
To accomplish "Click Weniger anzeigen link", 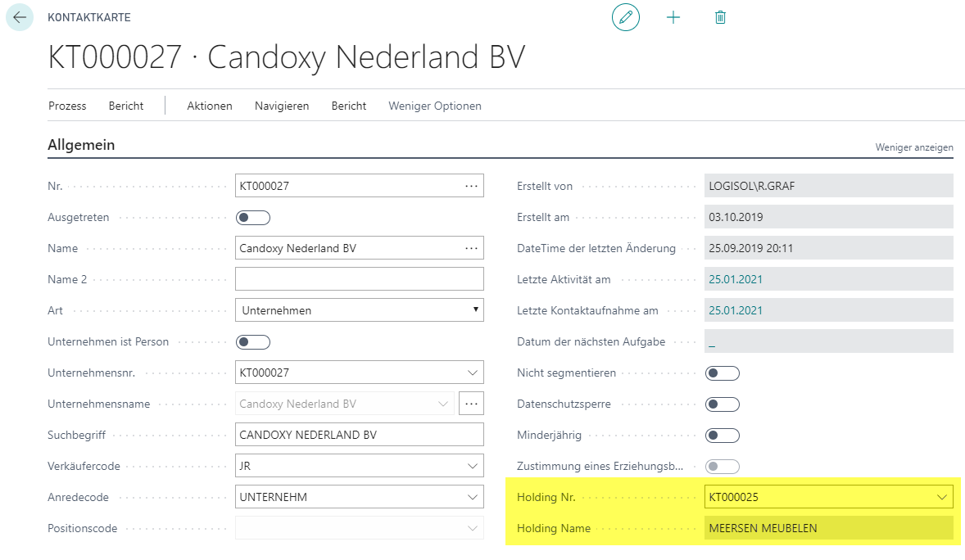I will coord(914,147).
